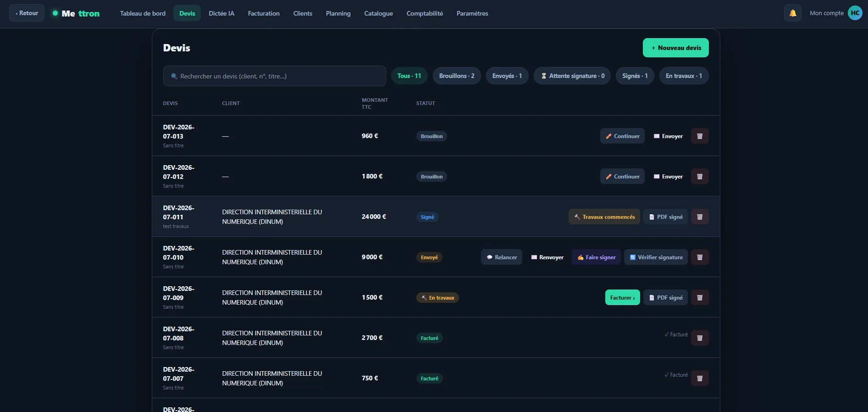Delete quote DEV-2026-07-010 with trash icon
868x412 pixels.
tap(700, 257)
